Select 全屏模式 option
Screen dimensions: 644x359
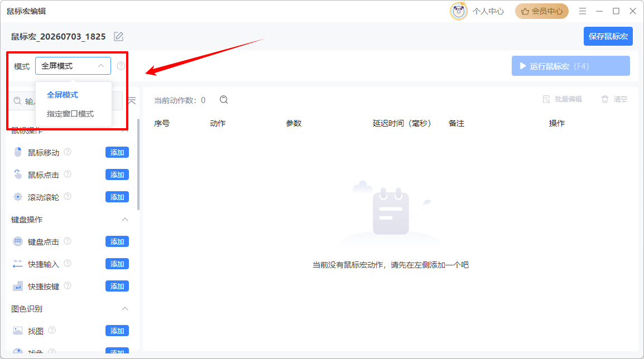pyautogui.click(x=63, y=95)
